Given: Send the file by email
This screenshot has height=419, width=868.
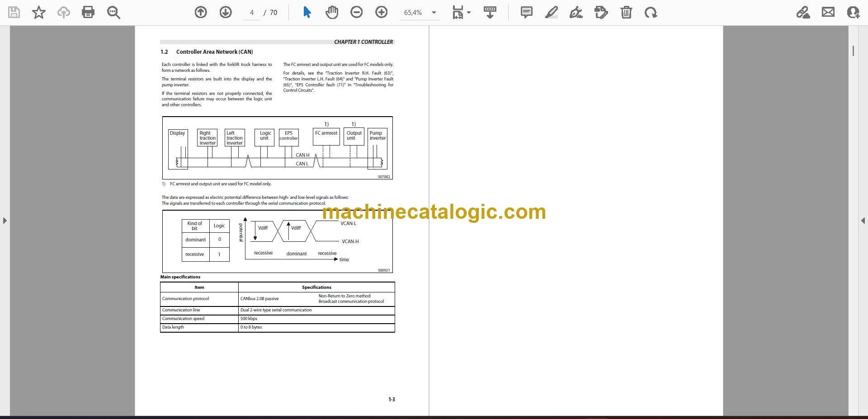Looking at the screenshot, I should pos(828,12).
